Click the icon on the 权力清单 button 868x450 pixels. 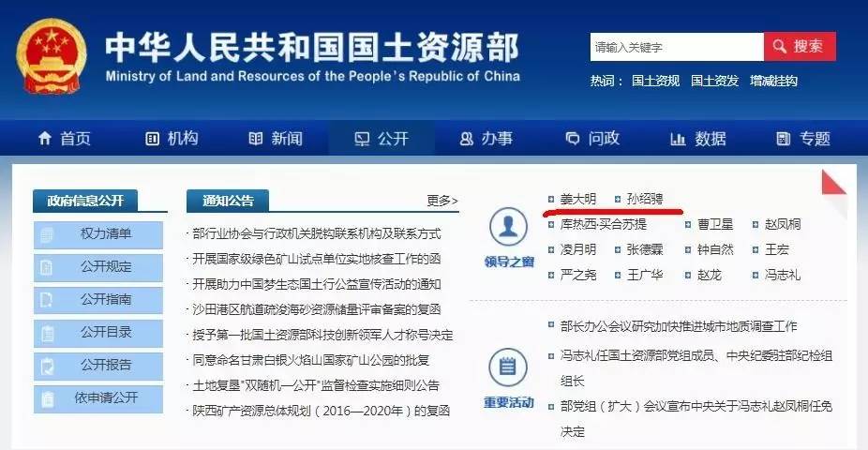47,234
